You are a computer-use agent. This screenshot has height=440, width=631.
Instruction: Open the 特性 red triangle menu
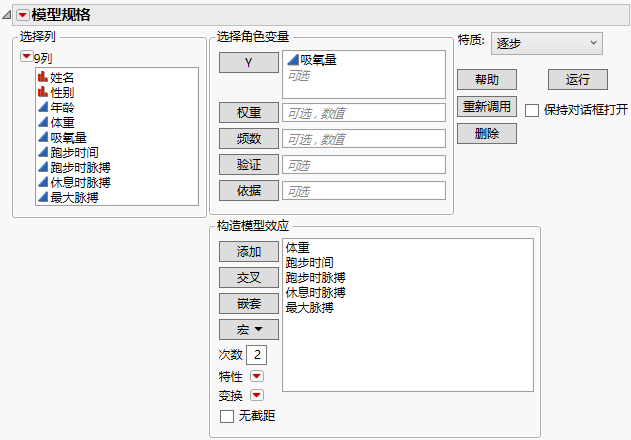pos(257,376)
